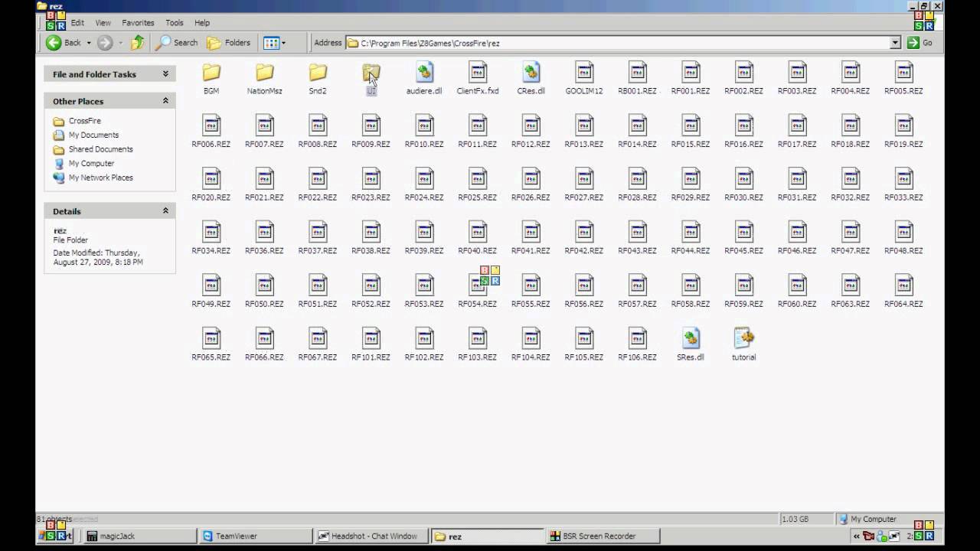Expand the File and Folder Tasks panel
This screenshot has width=980, height=551.
(x=165, y=74)
